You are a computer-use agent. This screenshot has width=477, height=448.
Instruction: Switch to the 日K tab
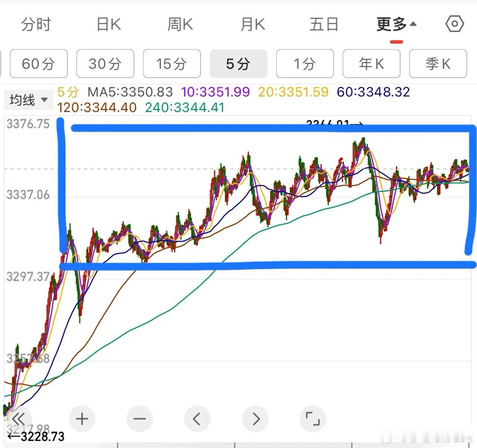click(x=108, y=25)
